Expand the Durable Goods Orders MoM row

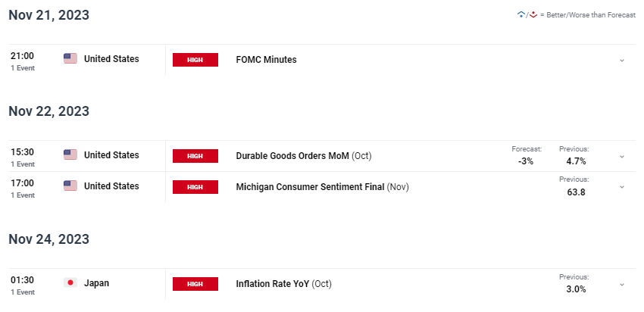tap(622, 157)
